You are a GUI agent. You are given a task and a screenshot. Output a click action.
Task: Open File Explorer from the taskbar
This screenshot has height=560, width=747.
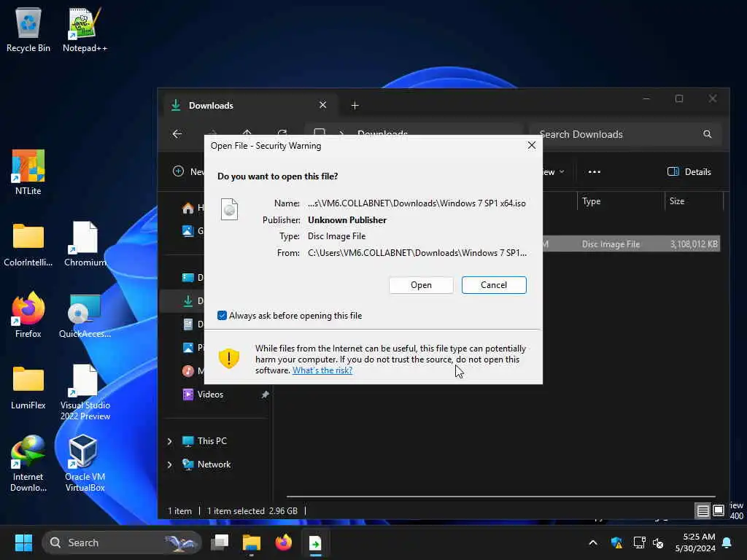pyautogui.click(x=251, y=542)
